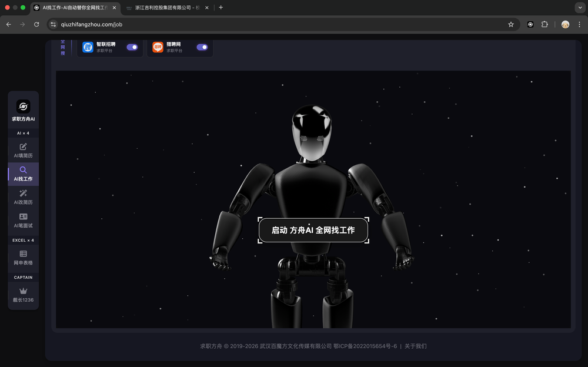This screenshot has height=367, width=588.
Task: Open the browser Extensions puzzle icon
Action: click(x=544, y=24)
